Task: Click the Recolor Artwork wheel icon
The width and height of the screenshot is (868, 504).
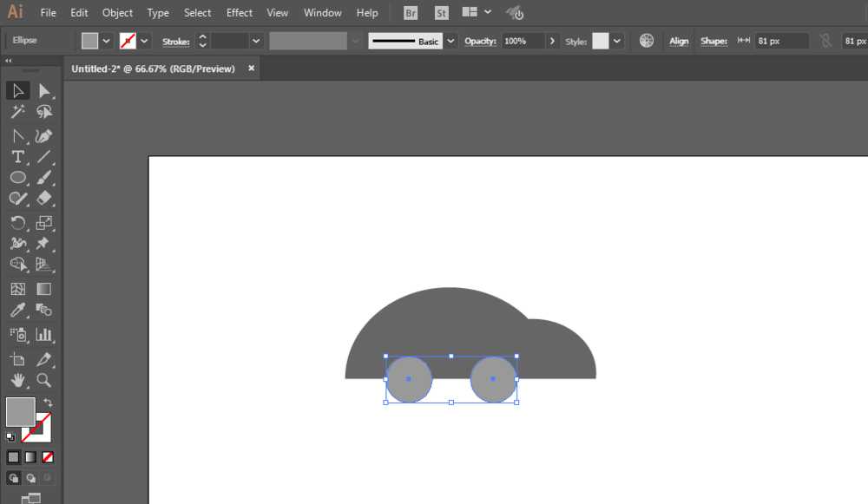Action: pos(647,41)
